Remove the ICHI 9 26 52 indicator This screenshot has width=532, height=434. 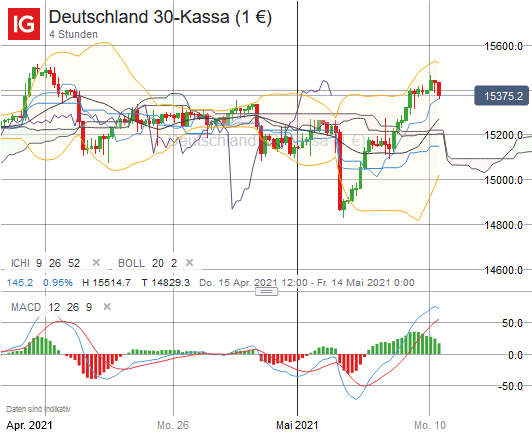[96, 263]
